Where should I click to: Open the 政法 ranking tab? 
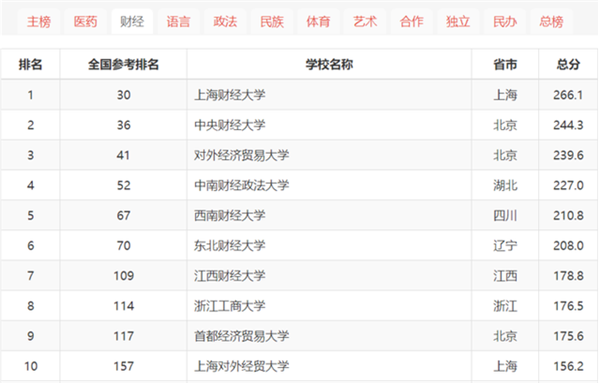click(225, 21)
